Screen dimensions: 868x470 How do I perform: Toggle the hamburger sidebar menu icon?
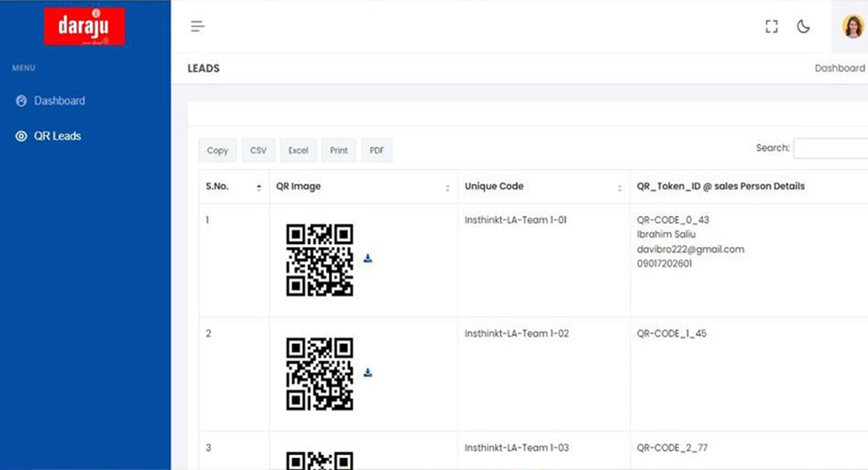[198, 27]
